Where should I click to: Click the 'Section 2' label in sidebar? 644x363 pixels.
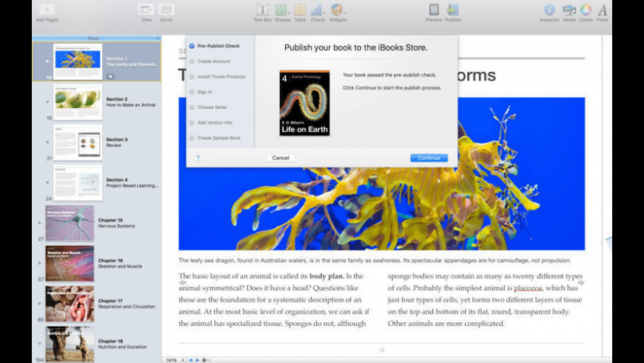117,99
